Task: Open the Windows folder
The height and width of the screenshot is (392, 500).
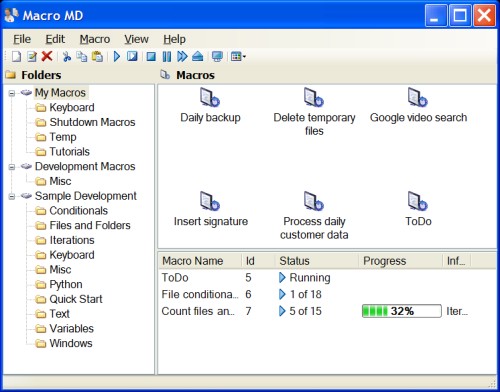Action: coord(71,343)
